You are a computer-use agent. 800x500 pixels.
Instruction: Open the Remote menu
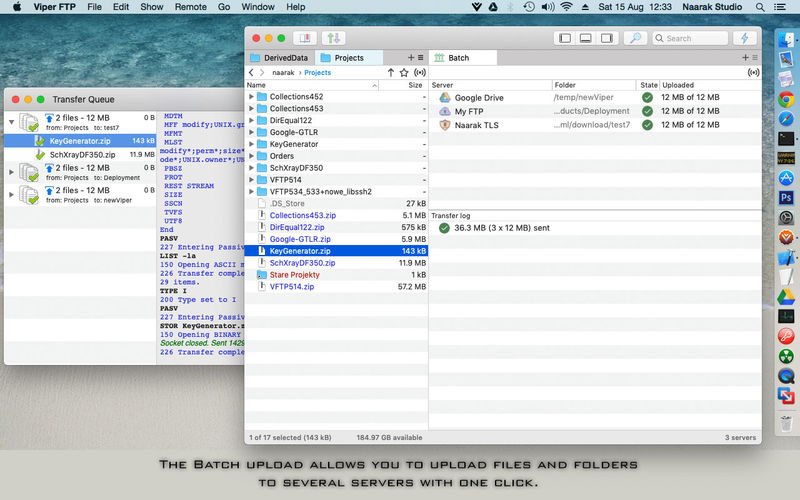click(190, 7)
